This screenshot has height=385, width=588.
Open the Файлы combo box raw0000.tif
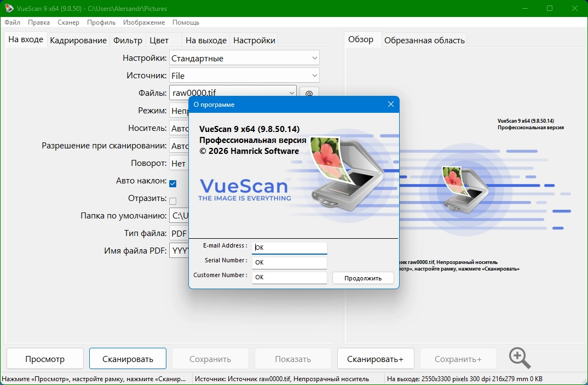233,92
